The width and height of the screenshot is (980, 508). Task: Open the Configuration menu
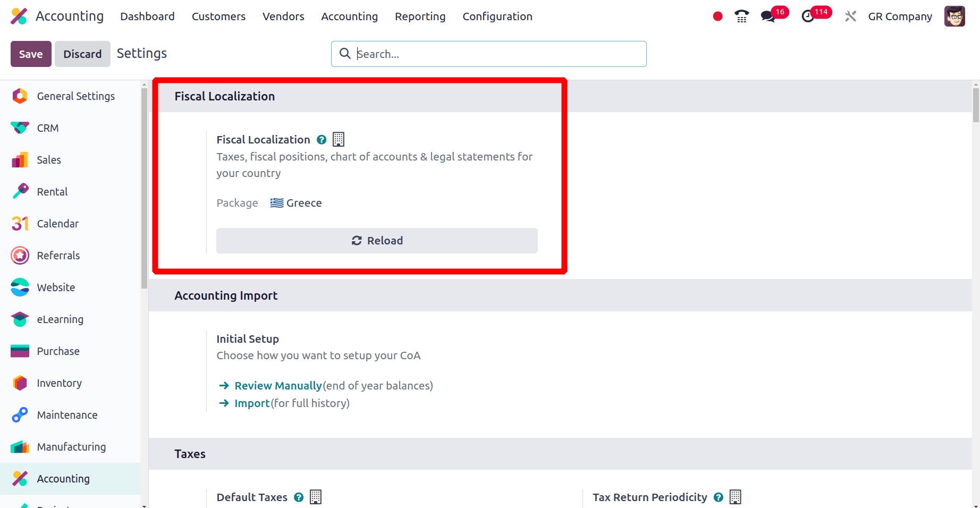[x=497, y=16]
